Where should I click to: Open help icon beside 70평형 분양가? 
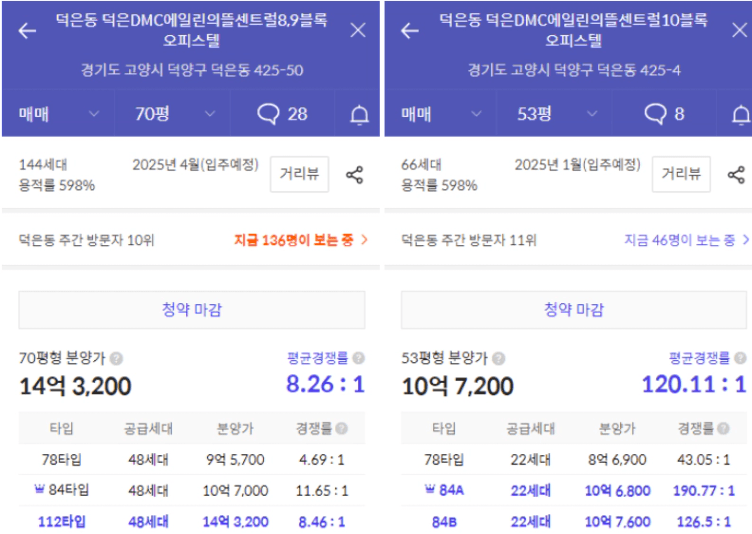pyautogui.click(x=117, y=358)
